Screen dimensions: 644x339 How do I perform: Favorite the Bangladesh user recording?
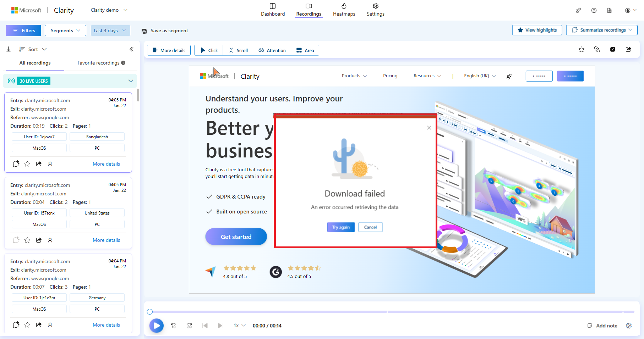tap(27, 164)
